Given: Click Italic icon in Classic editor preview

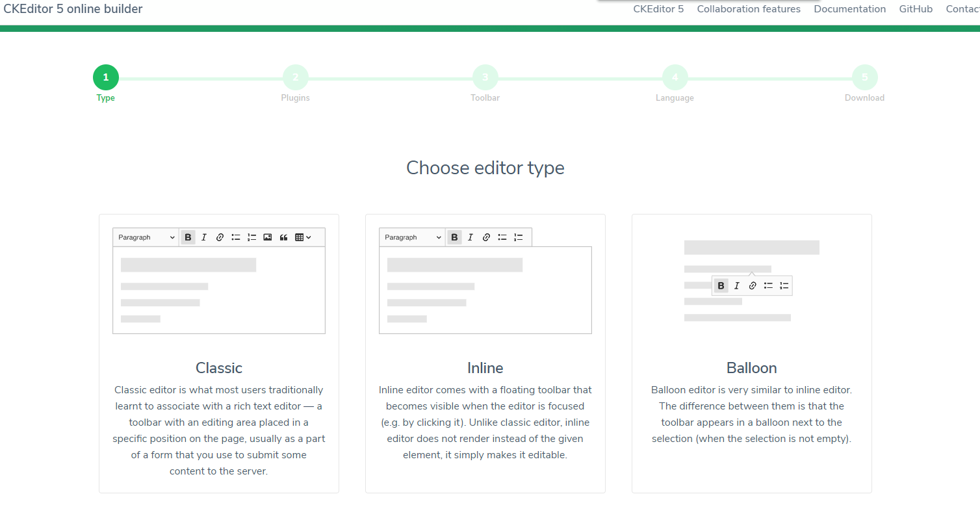Looking at the screenshot, I should [204, 237].
